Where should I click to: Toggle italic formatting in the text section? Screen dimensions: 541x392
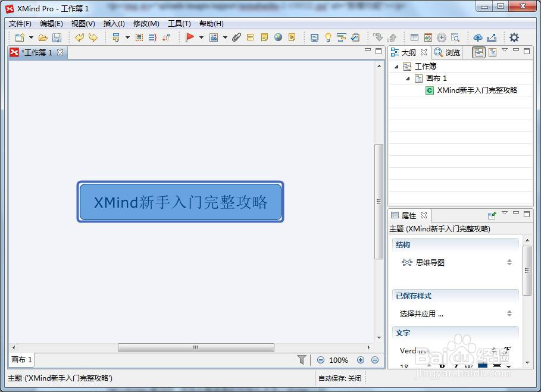455,366
